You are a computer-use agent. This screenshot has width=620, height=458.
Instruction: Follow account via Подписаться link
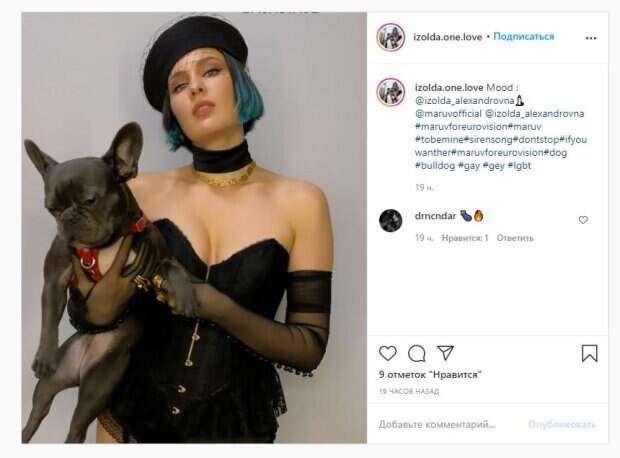524,37
